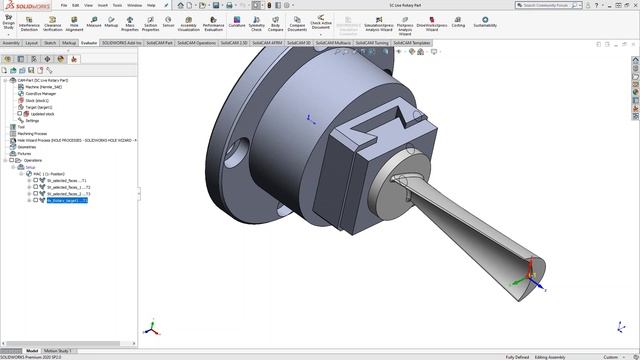Collapse the Setup tree node
The width and height of the screenshot is (640, 360).
point(13,167)
